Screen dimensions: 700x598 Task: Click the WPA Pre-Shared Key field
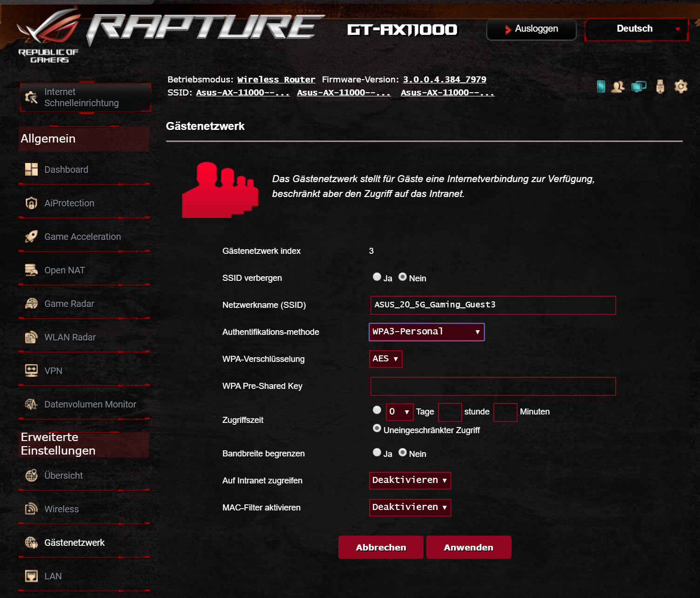493,386
